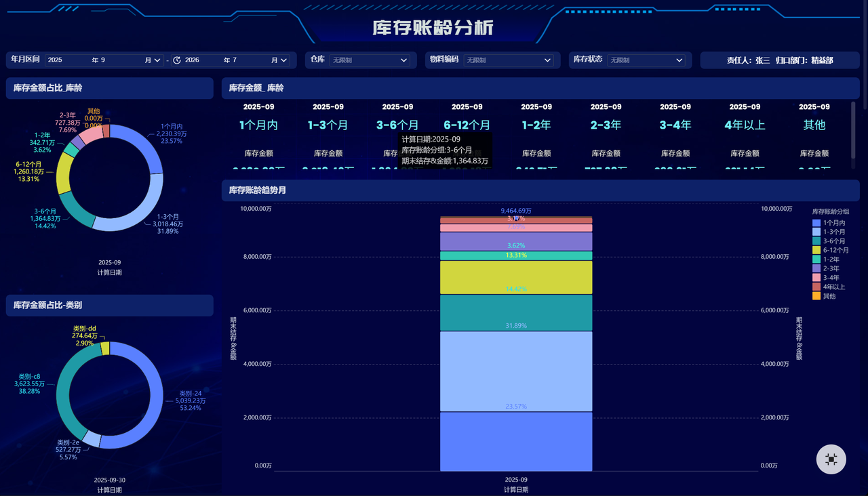Click the 6-12个月 card title in 库存金额_库龄
The width and height of the screenshot is (868, 496).
[x=467, y=125]
